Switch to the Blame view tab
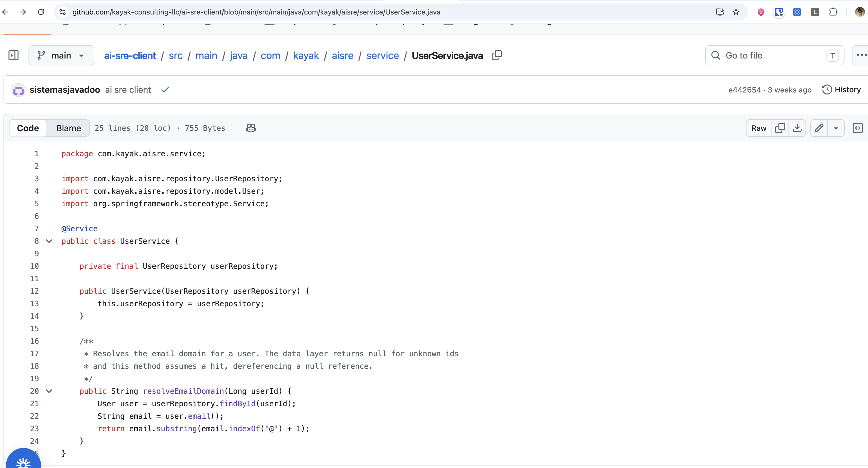 click(x=69, y=128)
